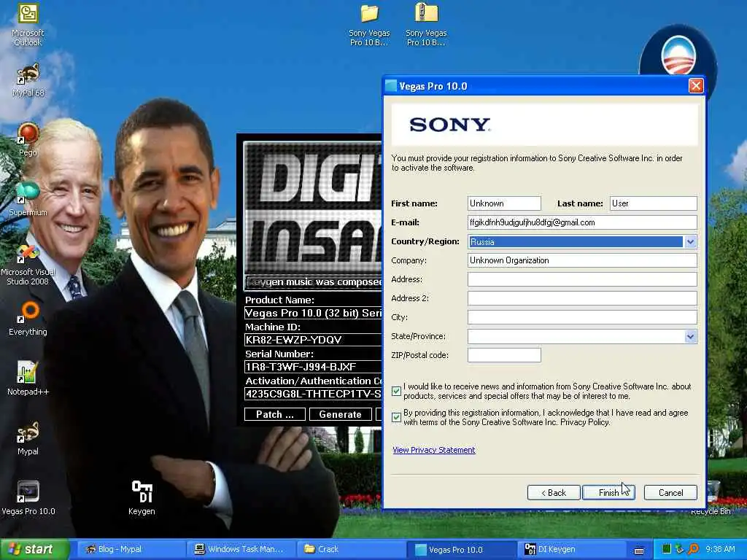Open the Microsoft Outlook desktop icon
This screenshot has height=560, width=747.
click(x=28, y=25)
